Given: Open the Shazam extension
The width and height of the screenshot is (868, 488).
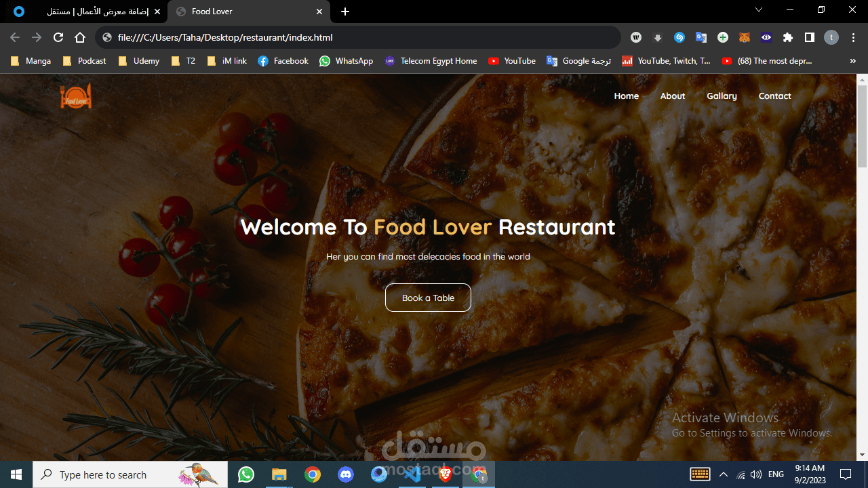Looking at the screenshot, I should click(679, 37).
